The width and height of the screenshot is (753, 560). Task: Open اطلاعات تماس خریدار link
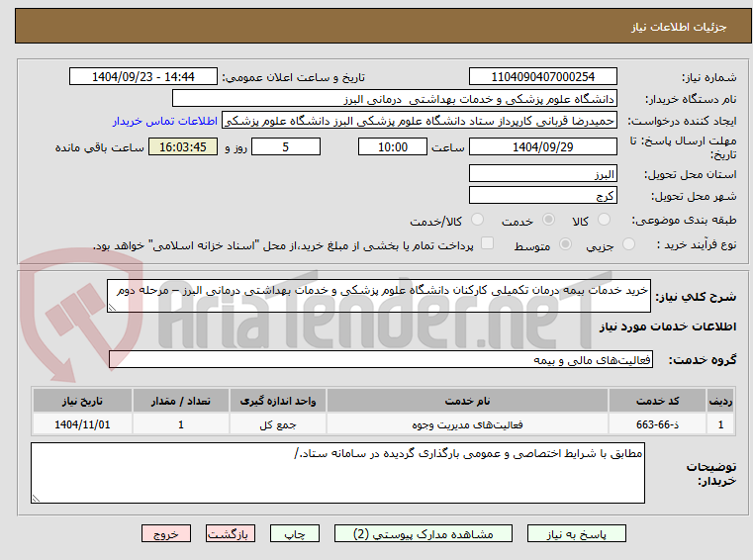(165, 121)
